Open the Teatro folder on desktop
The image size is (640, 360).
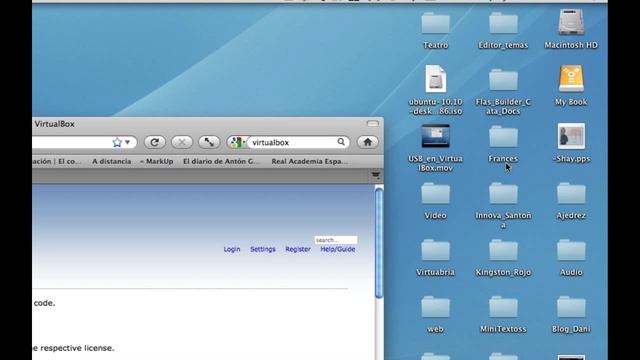click(x=435, y=23)
